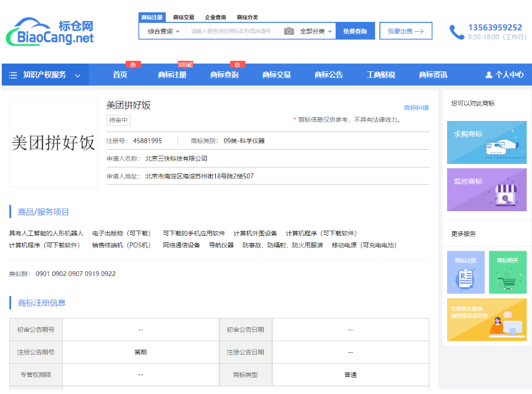
Task: Open the 综合查询 dropdown
Action: coord(163,31)
